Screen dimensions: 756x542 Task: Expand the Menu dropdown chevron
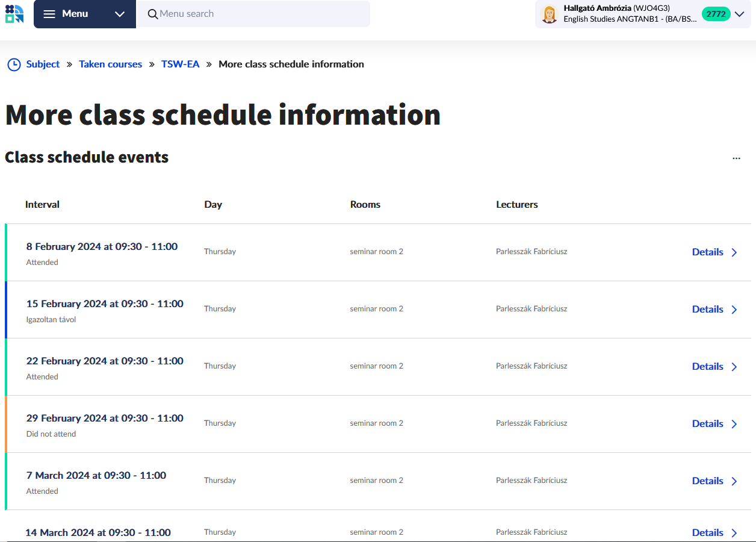click(120, 14)
